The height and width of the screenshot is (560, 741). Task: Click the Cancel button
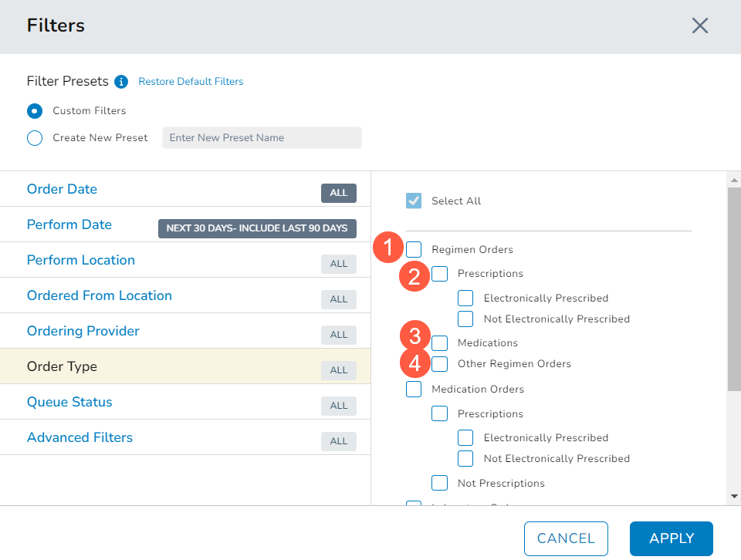click(566, 538)
